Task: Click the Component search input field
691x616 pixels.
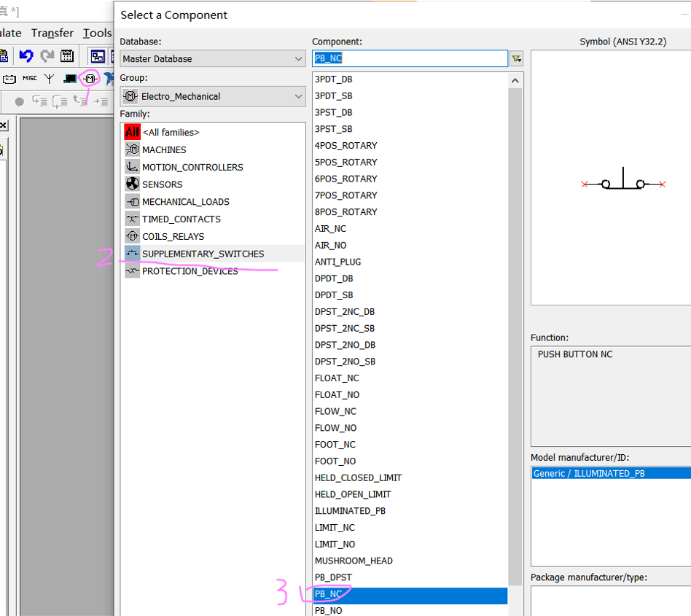Action: pyautogui.click(x=410, y=58)
